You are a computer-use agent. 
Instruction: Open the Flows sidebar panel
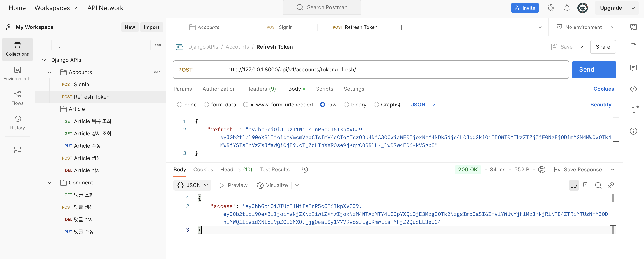[17, 98]
